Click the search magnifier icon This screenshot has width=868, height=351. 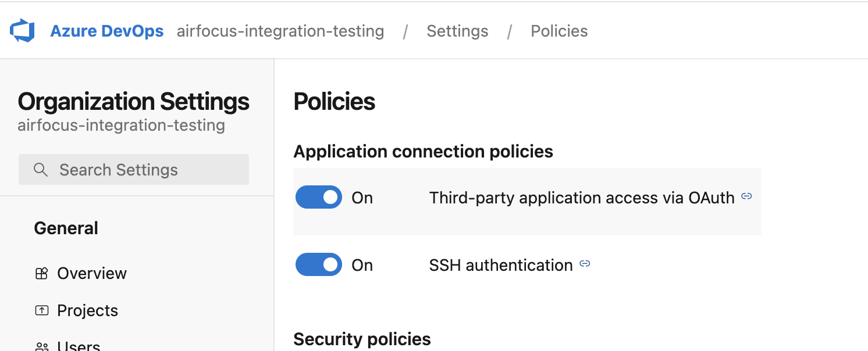point(41,170)
